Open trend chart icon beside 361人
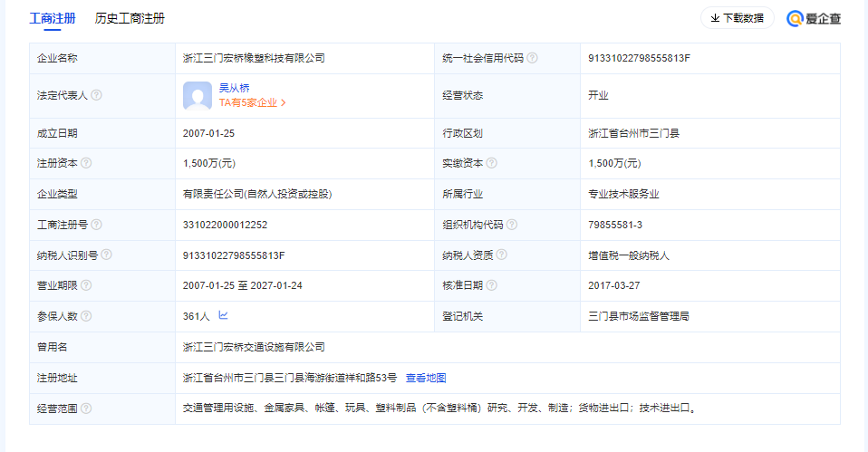The image size is (868, 452). pyautogui.click(x=223, y=315)
